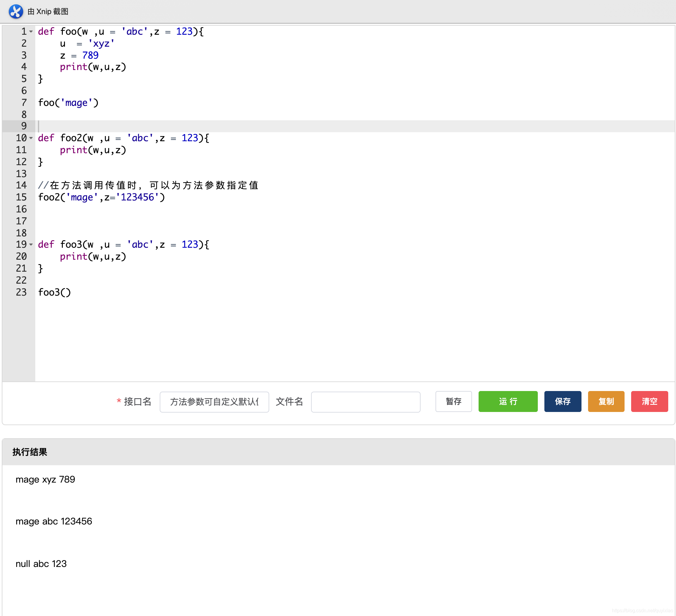Click the output line 'null abc 123'
This screenshot has width=676, height=616.
[41, 564]
